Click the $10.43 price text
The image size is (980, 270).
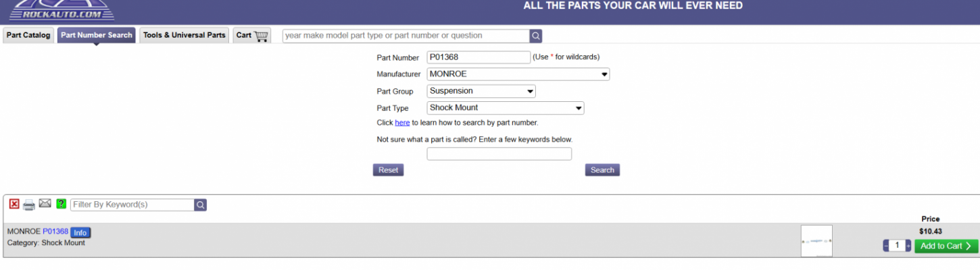coord(931,232)
